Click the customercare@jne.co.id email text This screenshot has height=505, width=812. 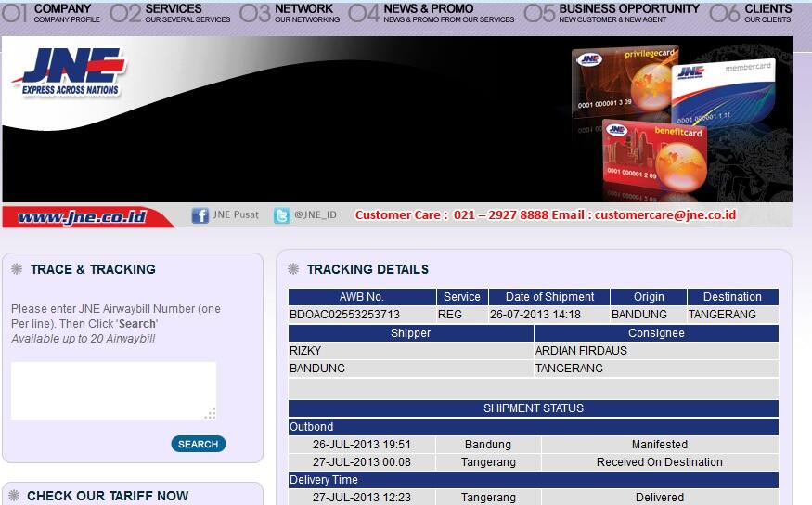tap(665, 215)
